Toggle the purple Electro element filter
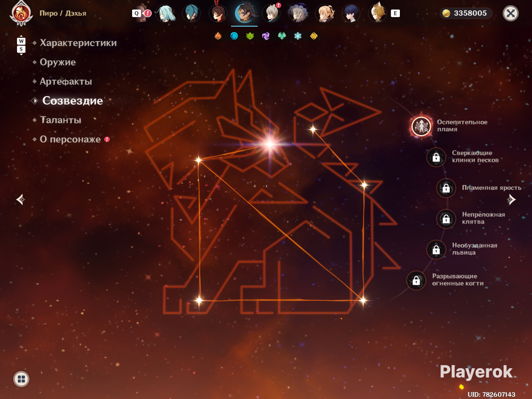The height and width of the screenshot is (399, 532). (x=266, y=36)
